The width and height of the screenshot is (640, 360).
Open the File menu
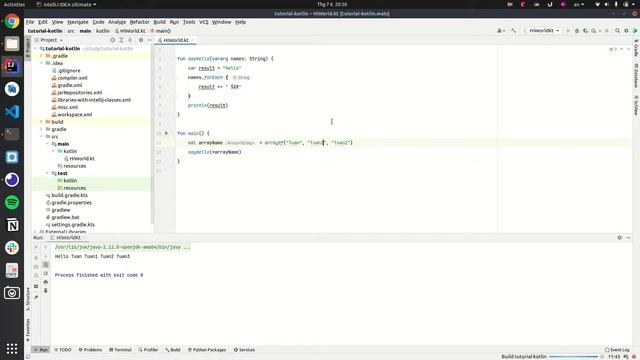[30, 22]
